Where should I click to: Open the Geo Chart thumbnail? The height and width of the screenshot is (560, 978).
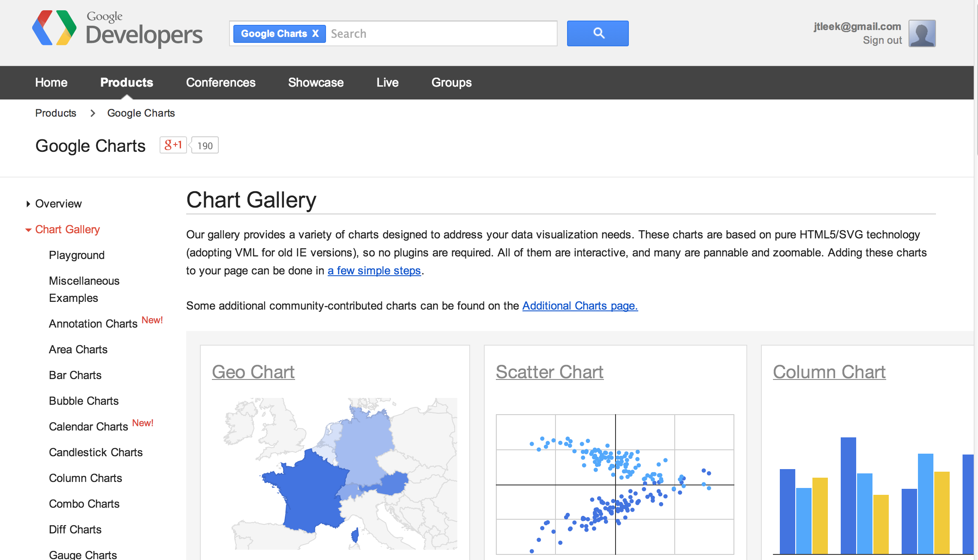coord(253,372)
